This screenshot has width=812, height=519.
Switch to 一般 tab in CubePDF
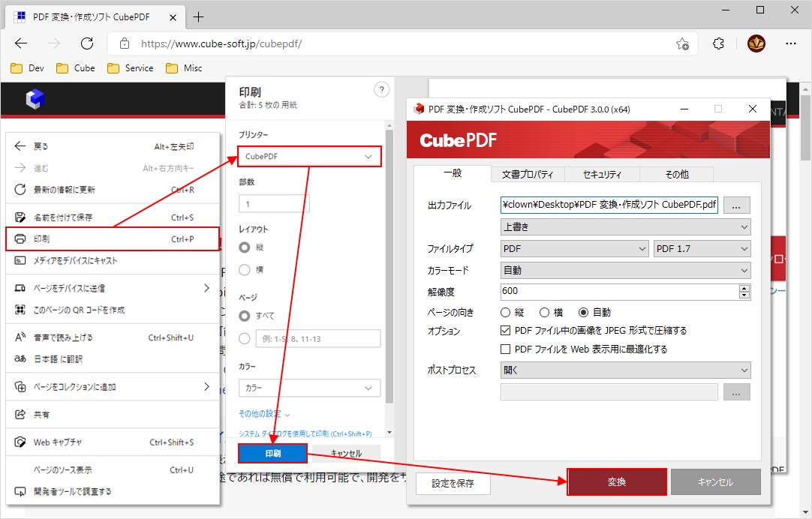pos(453,173)
